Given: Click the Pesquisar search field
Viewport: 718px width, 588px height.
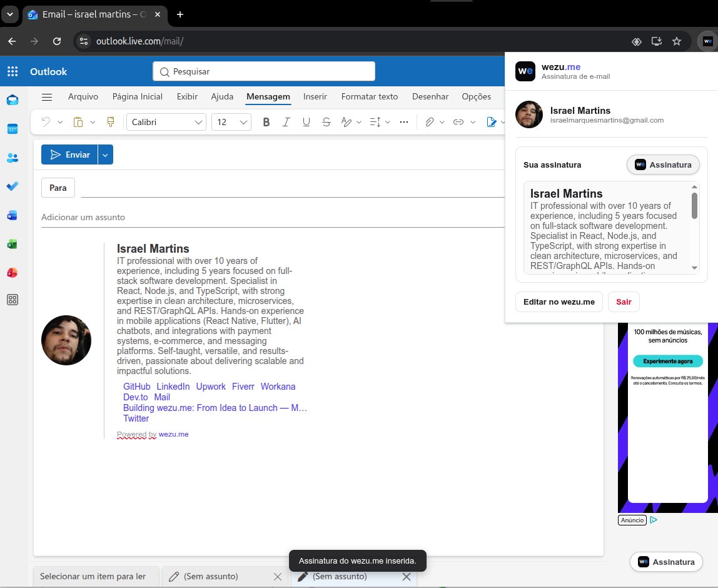Looking at the screenshot, I should 264,71.
